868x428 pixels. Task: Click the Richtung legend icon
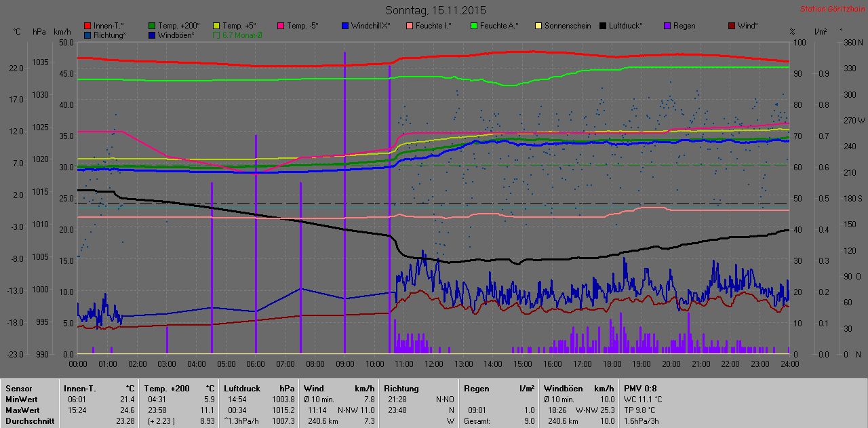[87, 35]
